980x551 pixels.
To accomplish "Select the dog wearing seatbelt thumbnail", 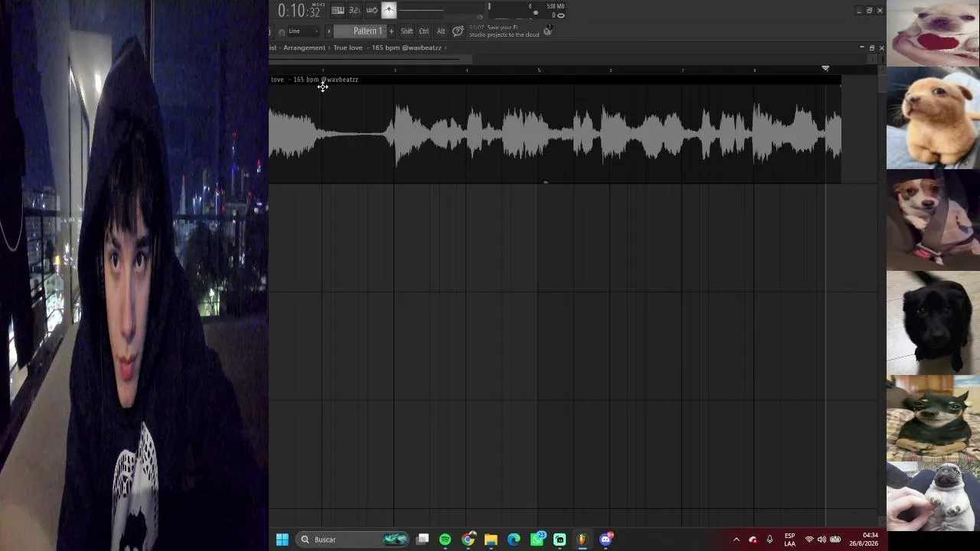I will pyautogui.click(x=933, y=220).
